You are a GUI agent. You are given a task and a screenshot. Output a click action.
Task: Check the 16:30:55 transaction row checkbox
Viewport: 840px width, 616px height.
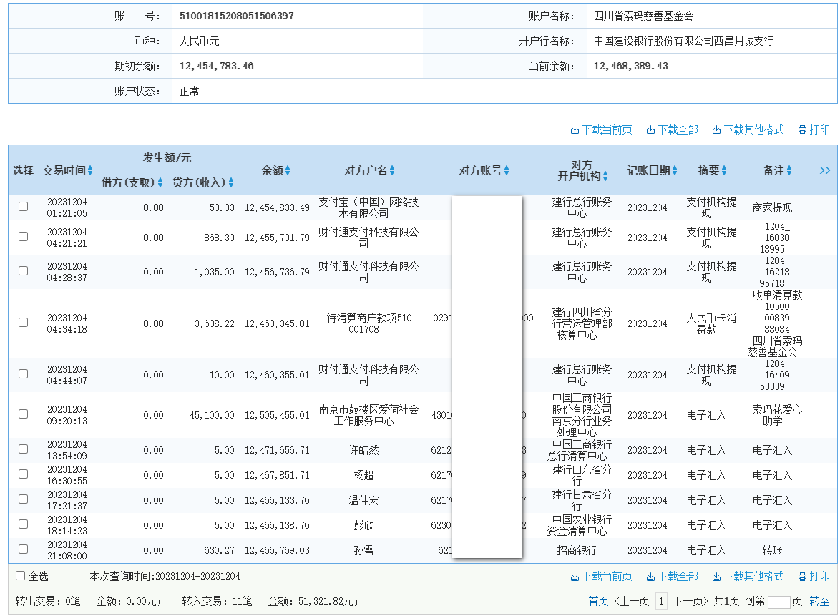tap(23, 474)
